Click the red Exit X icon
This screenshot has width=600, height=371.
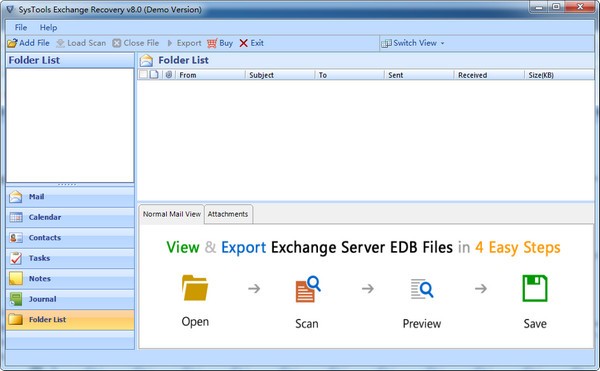(243, 43)
